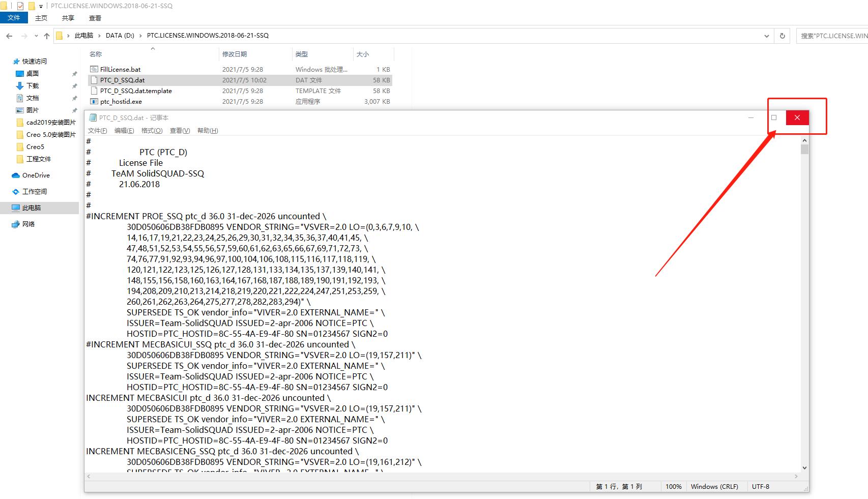
Task: Open 桌面 in the navigation pane
Action: (x=33, y=74)
